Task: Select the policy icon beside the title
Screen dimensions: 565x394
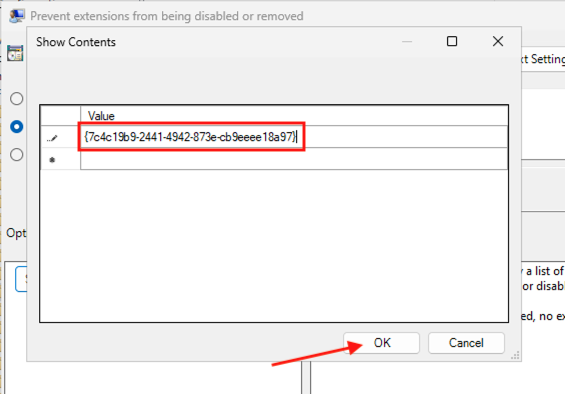Action: pos(17,16)
